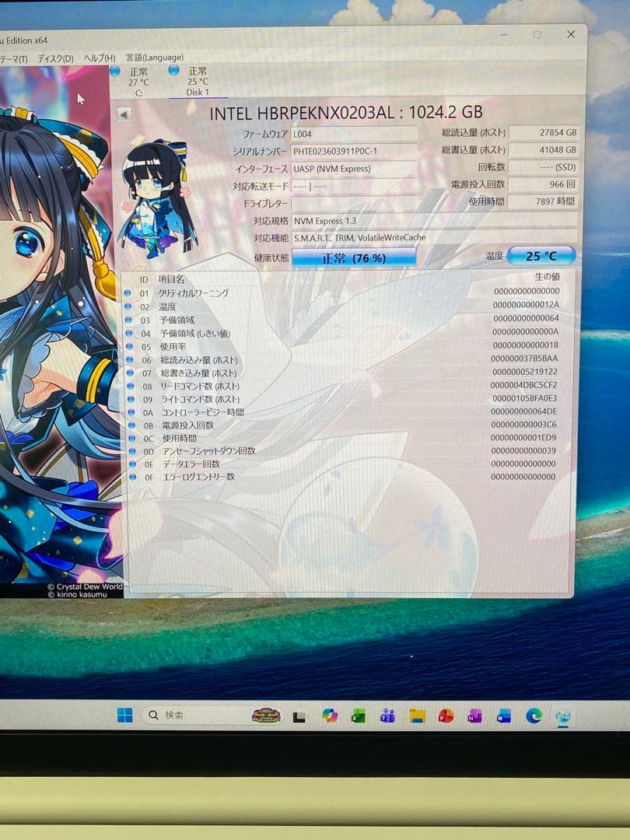Click the CrystalDiskInfo taskbar icon
The image size is (630, 840).
coord(562,717)
